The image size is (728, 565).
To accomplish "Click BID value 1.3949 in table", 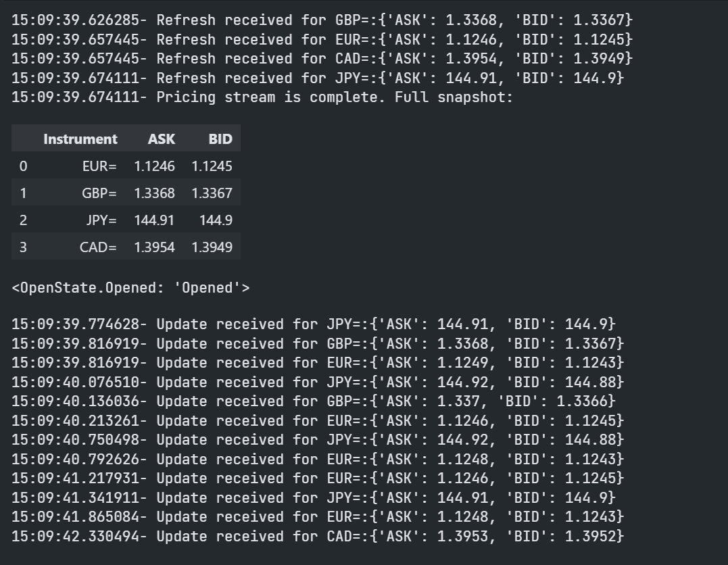I will coord(212,247).
